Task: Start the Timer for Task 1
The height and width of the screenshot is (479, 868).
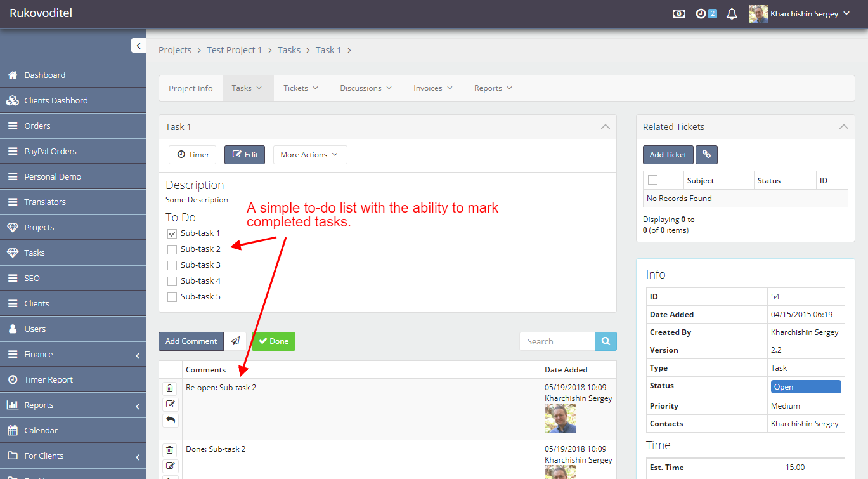Action: 193,155
